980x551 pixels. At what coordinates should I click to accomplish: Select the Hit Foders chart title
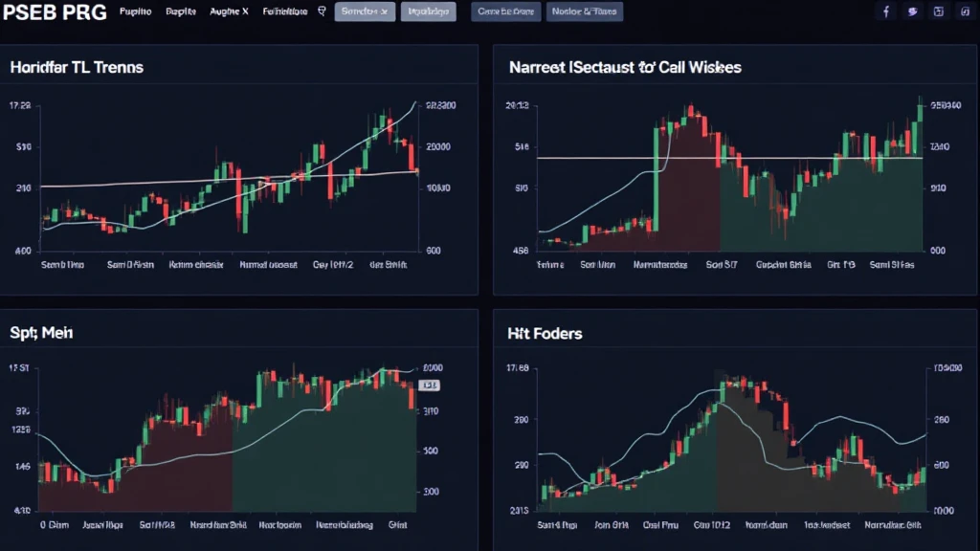click(545, 333)
